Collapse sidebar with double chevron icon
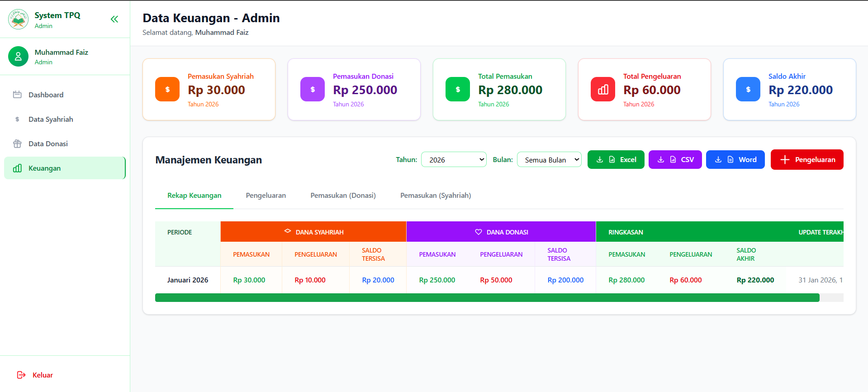The width and height of the screenshot is (868, 392). (114, 19)
